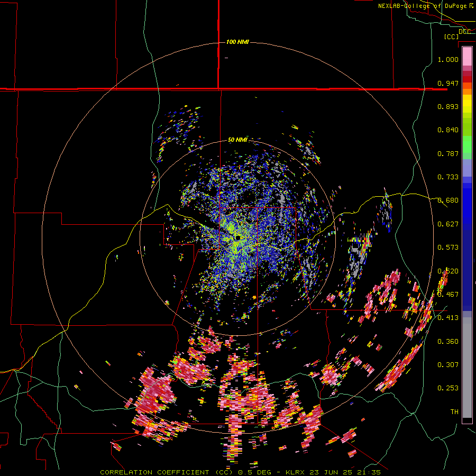Select the 0.680 legend value
Viewport: 476px width, 476px height.
[448, 200]
